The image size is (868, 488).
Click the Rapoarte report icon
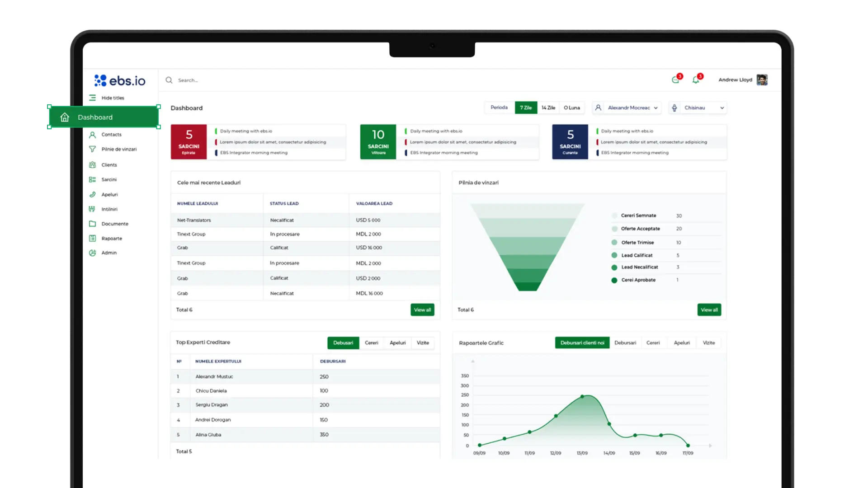click(x=92, y=239)
